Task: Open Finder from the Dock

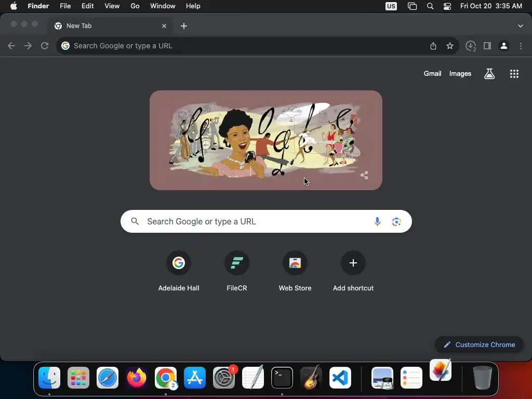Action: pyautogui.click(x=49, y=378)
